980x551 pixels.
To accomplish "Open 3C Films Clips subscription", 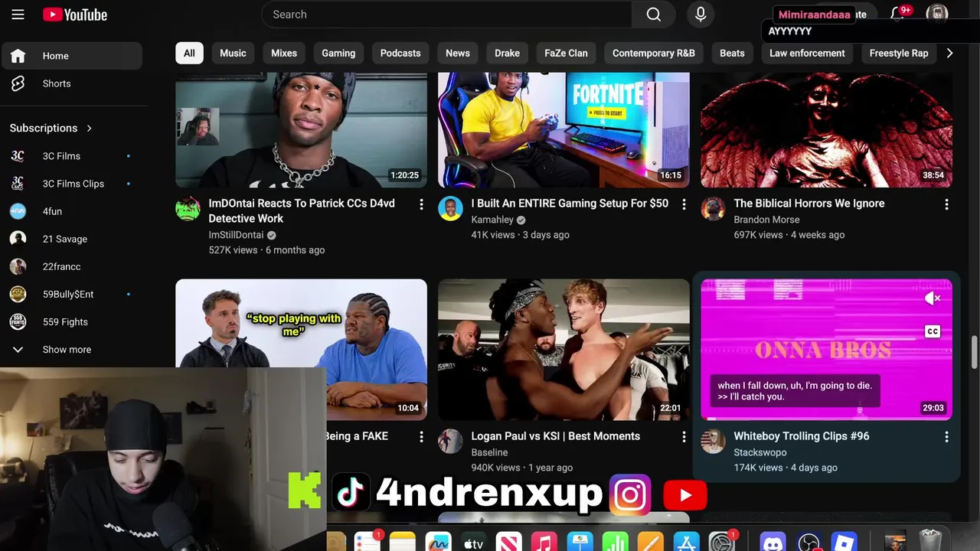I will [x=71, y=184].
